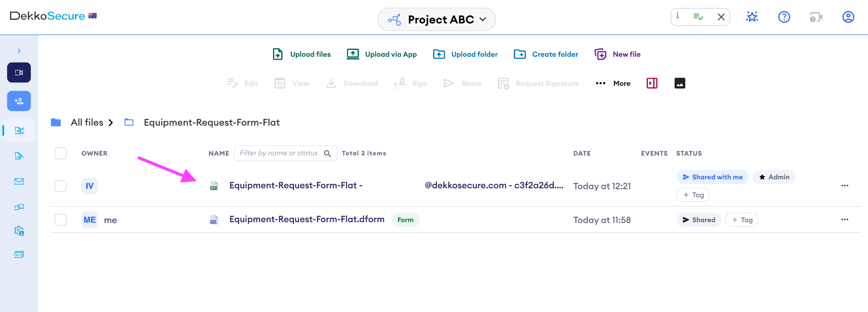Click the Edit toolbar action
Viewport: 868px width, 312px height.
(x=242, y=83)
